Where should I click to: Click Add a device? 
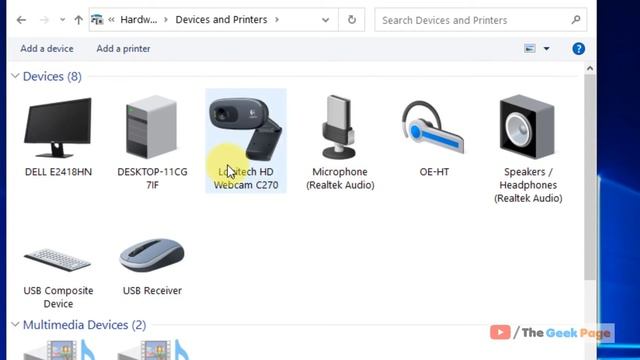point(47,49)
